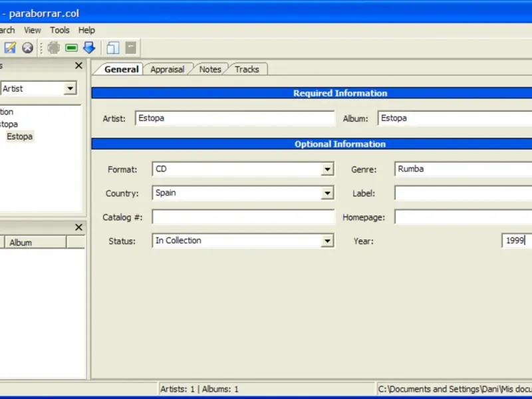Click the green rectangle toolbar icon
The height and width of the screenshot is (399, 532).
coord(71,48)
